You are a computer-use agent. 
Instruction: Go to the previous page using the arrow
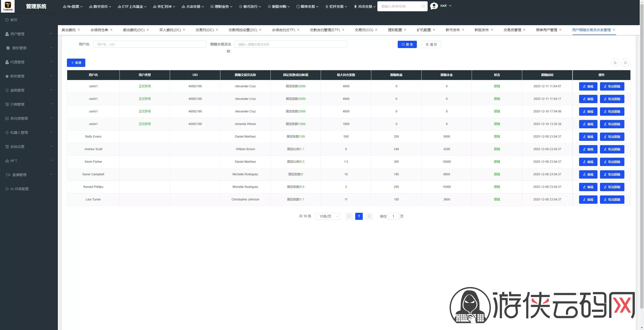[349, 216]
